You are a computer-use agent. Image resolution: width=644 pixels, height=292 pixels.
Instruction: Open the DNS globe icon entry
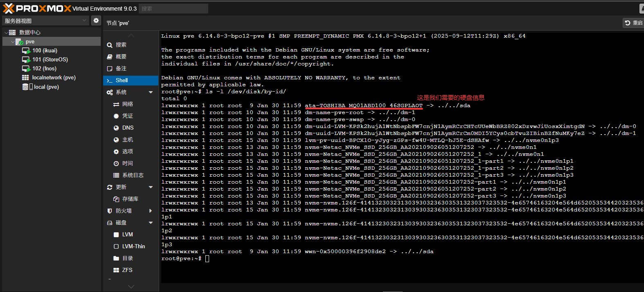[x=116, y=128]
